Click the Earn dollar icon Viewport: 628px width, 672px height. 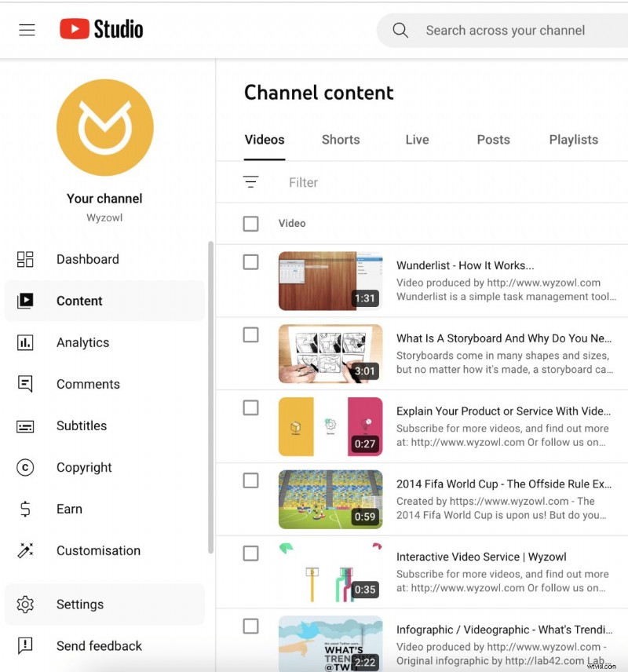tap(25, 509)
